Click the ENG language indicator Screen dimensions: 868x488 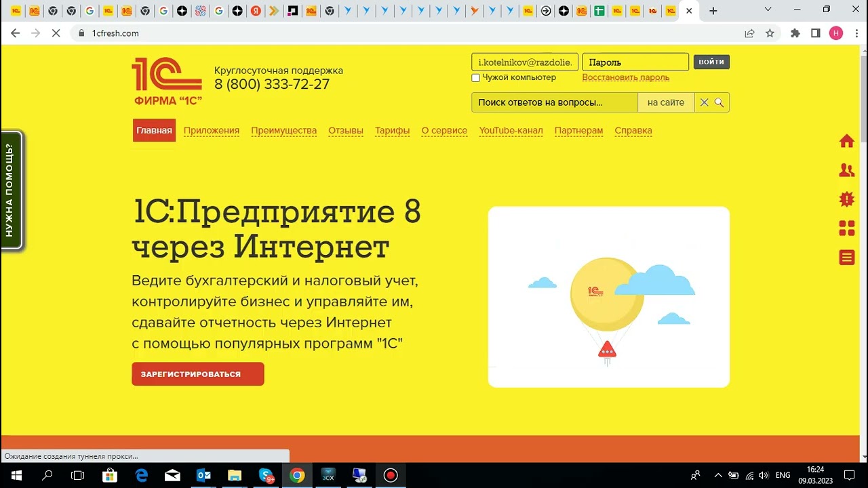(783, 475)
